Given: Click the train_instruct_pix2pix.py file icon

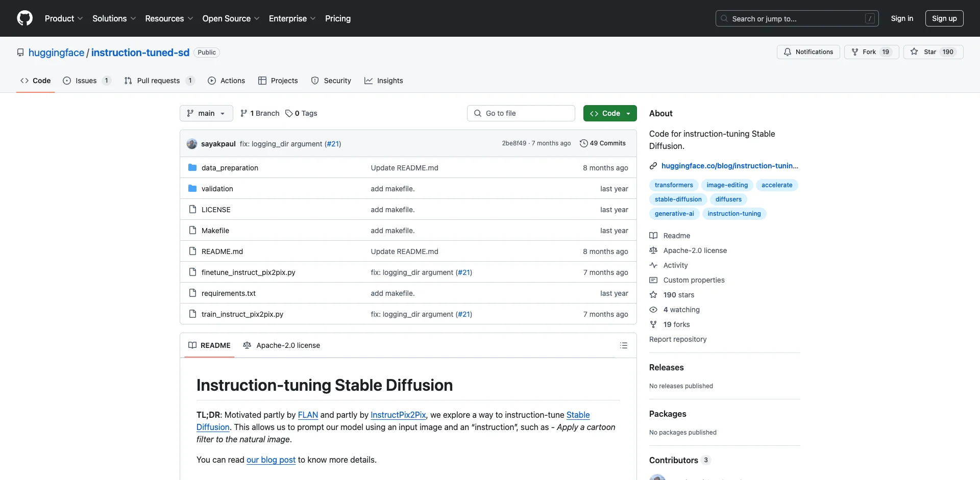Looking at the screenshot, I should pos(192,314).
